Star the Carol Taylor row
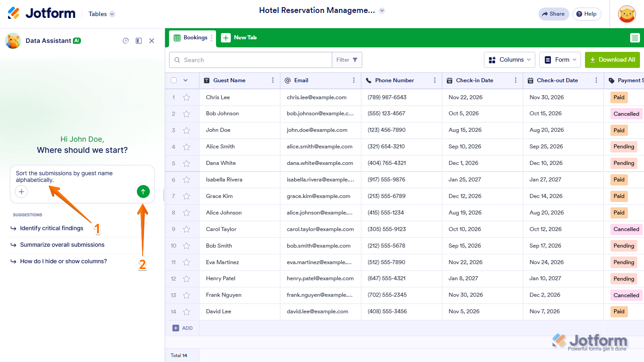644x362 pixels. (x=186, y=230)
